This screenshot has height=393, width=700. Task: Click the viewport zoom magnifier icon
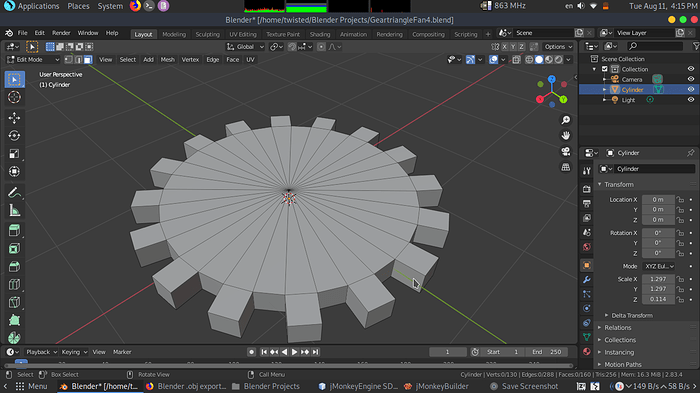point(566,120)
